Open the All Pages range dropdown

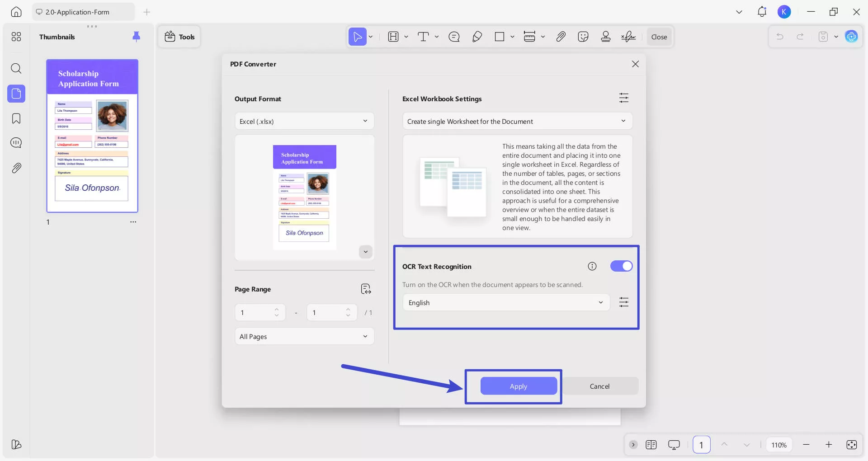(x=304, y=336)
